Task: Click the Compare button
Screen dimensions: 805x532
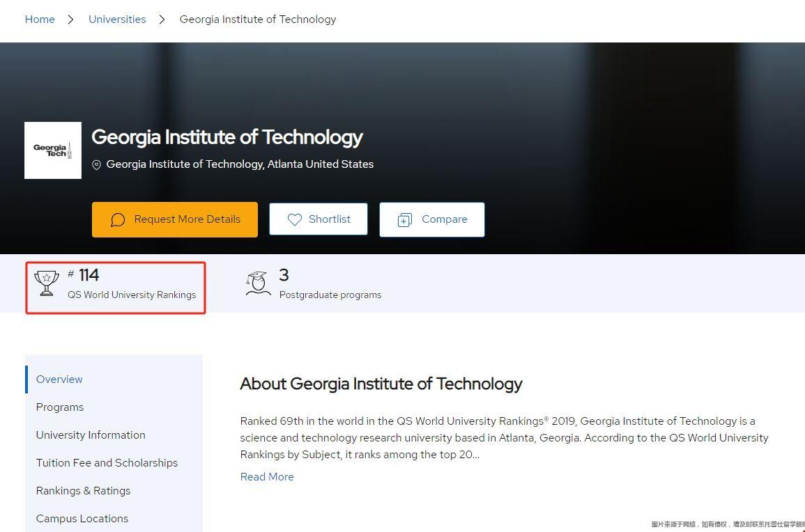Action: (431, 219)
